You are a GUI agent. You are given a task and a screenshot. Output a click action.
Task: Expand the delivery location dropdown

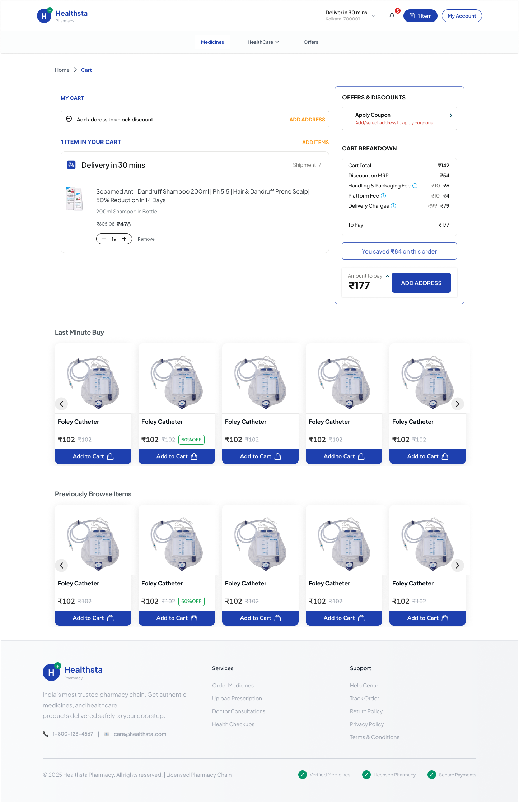click(x=373, y=16)
